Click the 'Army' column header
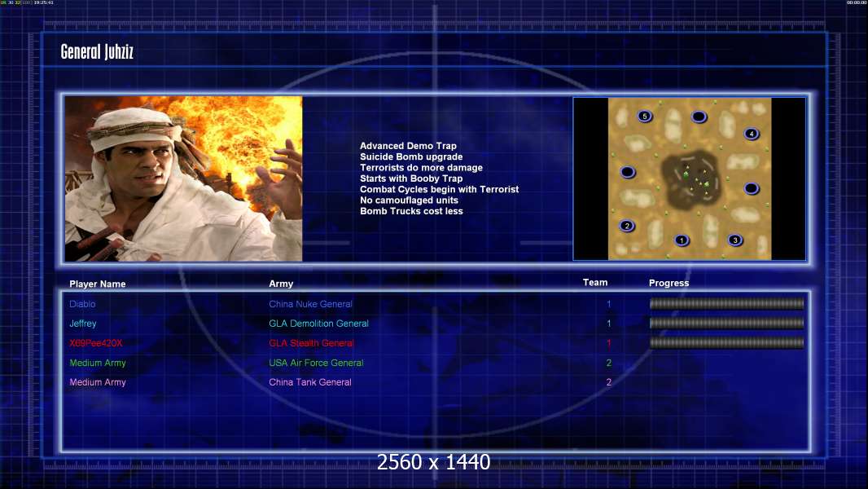 (281, 284)
